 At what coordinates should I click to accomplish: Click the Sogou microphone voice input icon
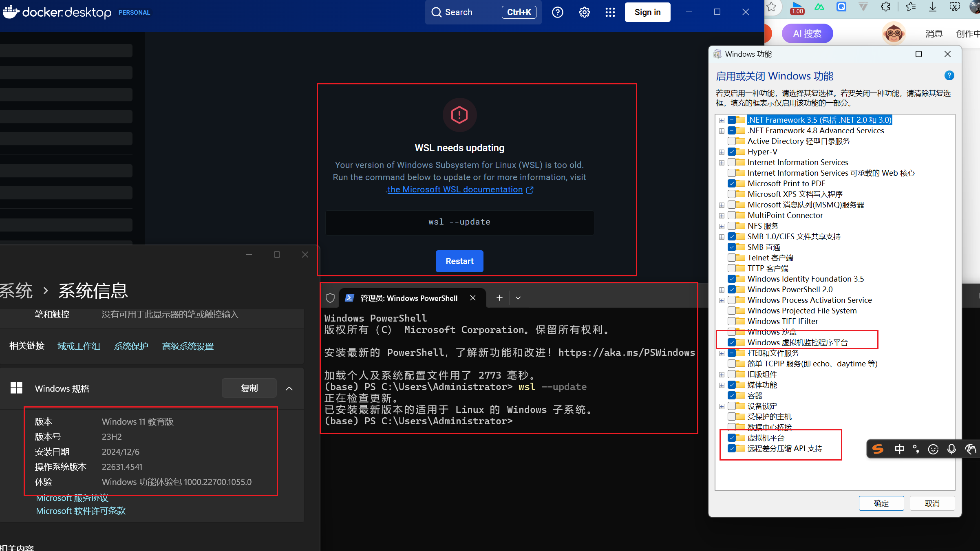coord(951,449)
